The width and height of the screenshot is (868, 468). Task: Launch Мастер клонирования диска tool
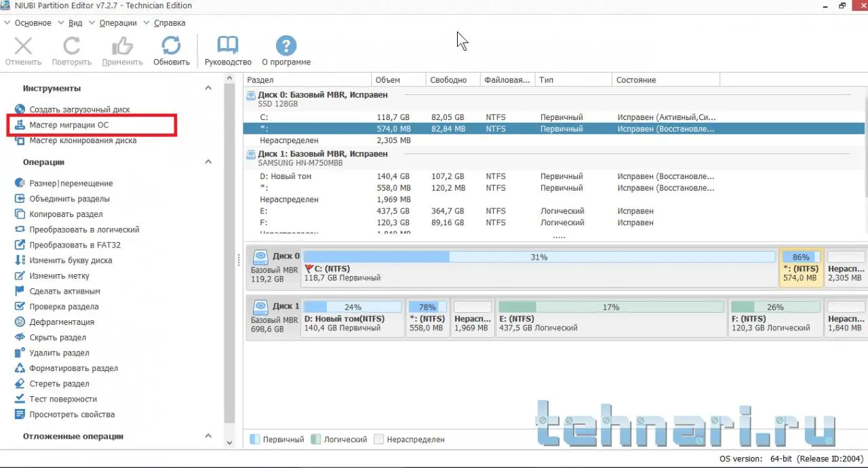pyautogui.click(x=82, y=140)
